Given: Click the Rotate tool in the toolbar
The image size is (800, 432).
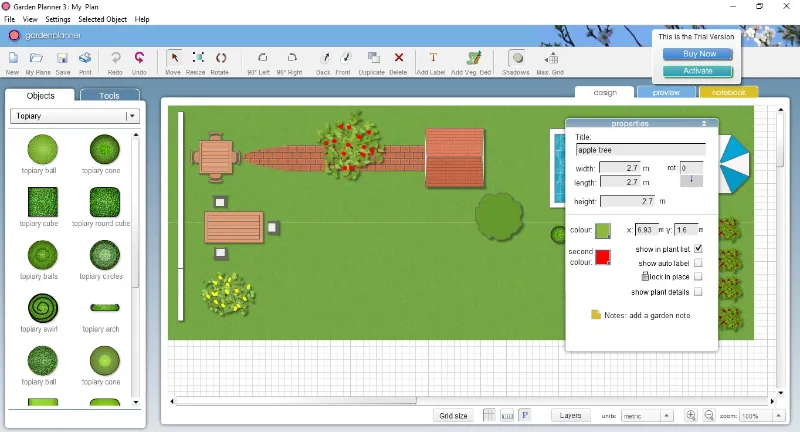Looking at the screenshot, I should tap(221, 60).
